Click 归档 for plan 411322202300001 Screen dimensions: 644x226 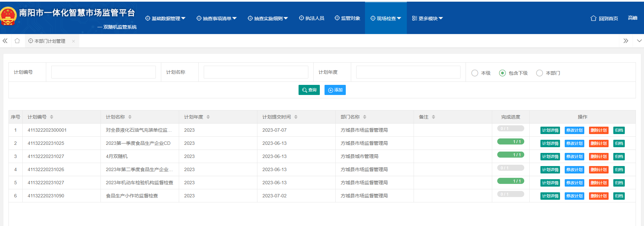[619, 130]
